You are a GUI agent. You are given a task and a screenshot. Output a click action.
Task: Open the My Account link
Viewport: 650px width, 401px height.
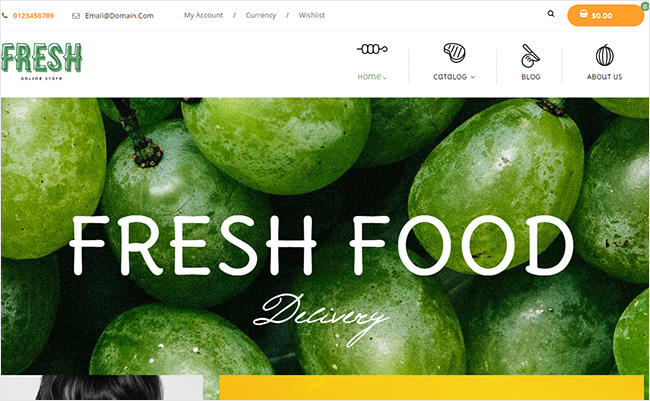pos(204,15)
